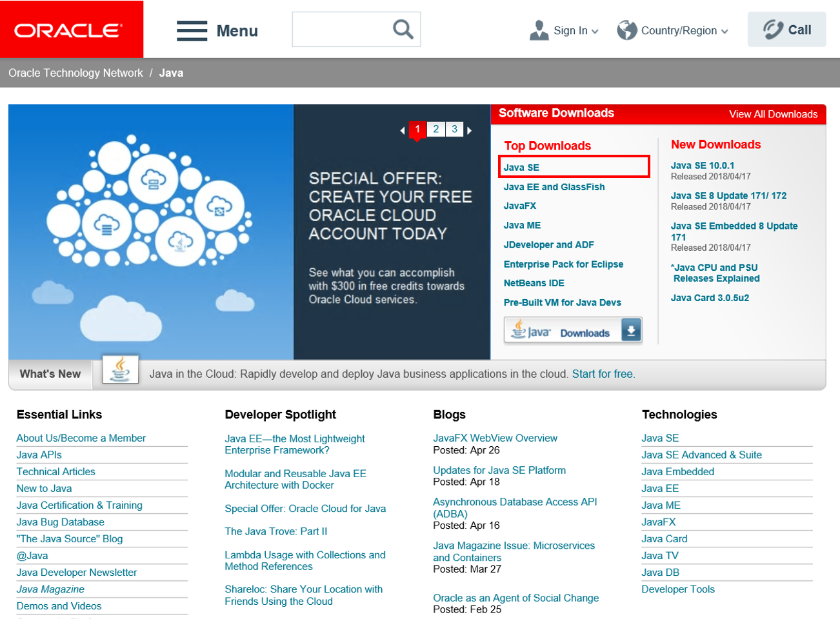Viewport: 840px width, 619px height.
Task: Open "The Java Source" Blog link
Action: 70,538
